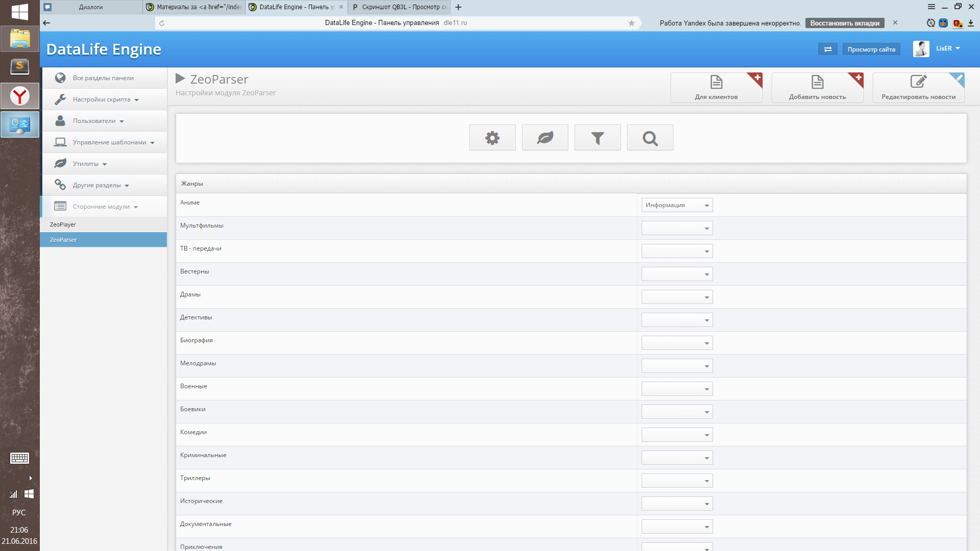The height and width of the screenshot is (551, 980).
Task: Expand Пользователи menu
Action: pos(104,121)
